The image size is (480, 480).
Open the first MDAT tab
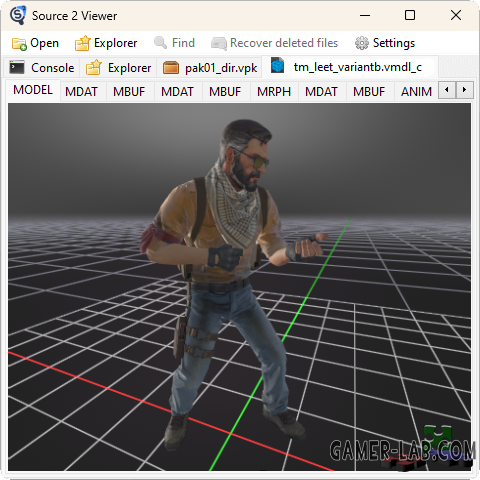pos(81,92)
